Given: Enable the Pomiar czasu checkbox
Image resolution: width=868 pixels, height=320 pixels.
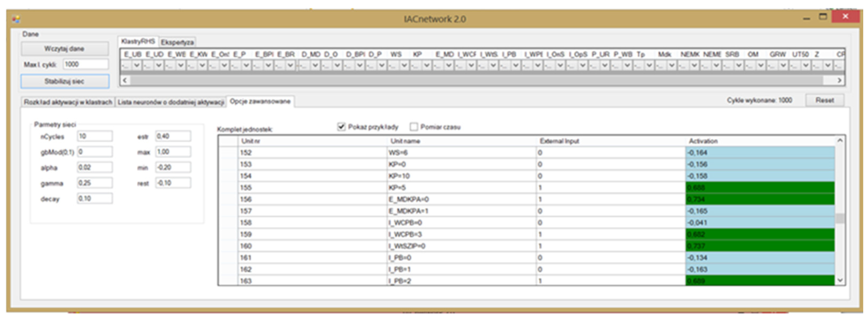Looking at the screenshot, I should (x=413, y=127).
